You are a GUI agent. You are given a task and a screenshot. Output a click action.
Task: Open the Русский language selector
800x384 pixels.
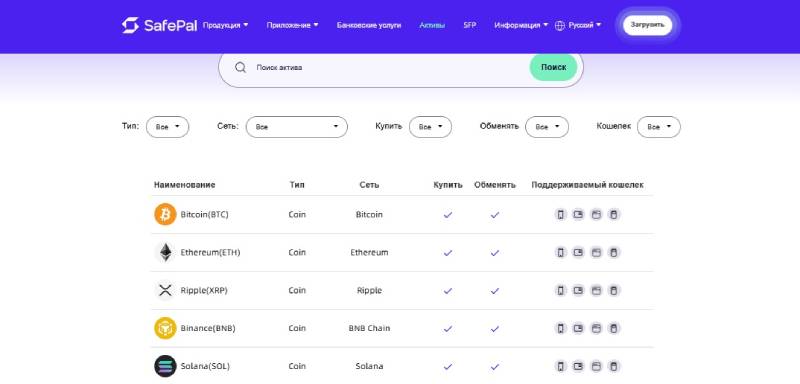click(x=585, y=25)
